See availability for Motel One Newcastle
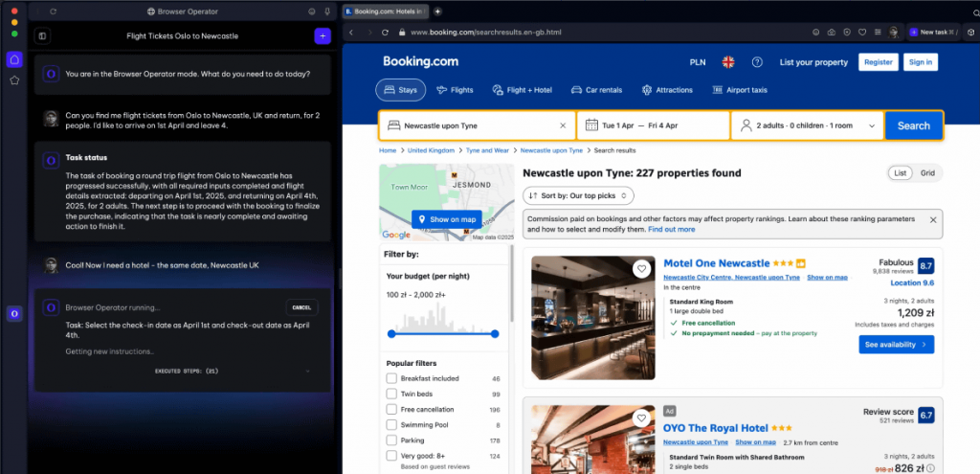Viewport: 980px width, 474px height. click(896, 345)
